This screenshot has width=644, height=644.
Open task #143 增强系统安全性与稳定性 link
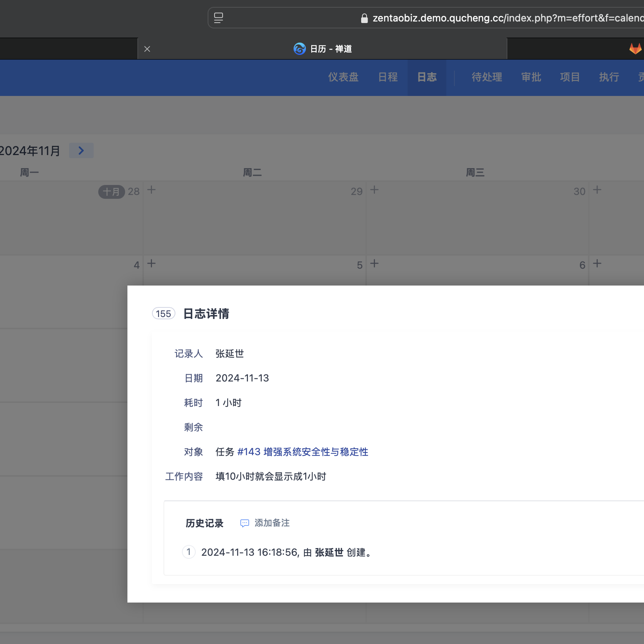pyautogui.click(x=302, y=452)
